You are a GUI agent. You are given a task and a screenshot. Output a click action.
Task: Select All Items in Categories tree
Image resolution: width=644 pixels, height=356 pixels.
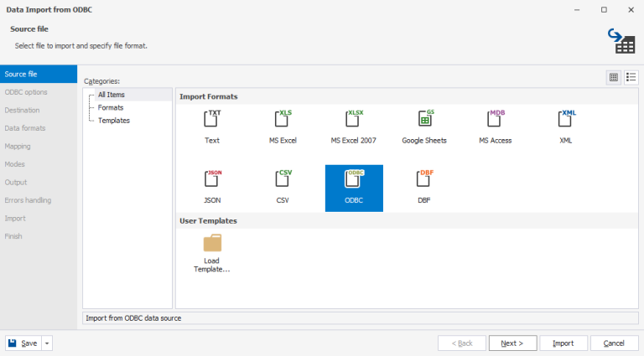point(111,95)
